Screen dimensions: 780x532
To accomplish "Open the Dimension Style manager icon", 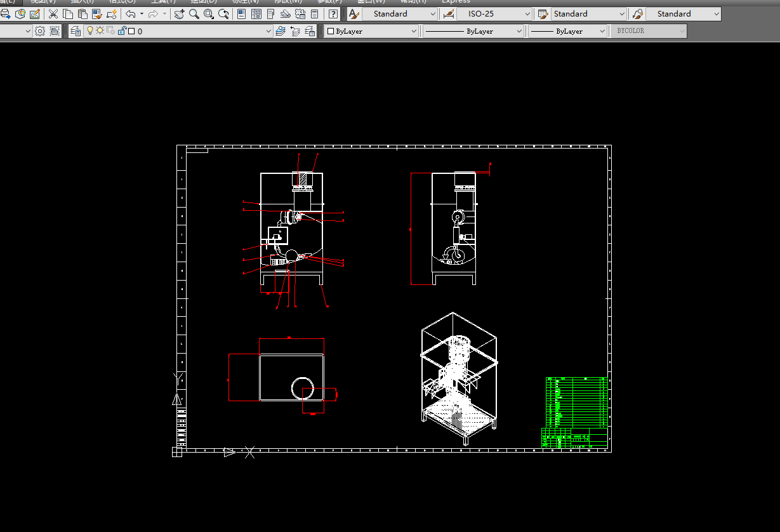I will [449, 14].
